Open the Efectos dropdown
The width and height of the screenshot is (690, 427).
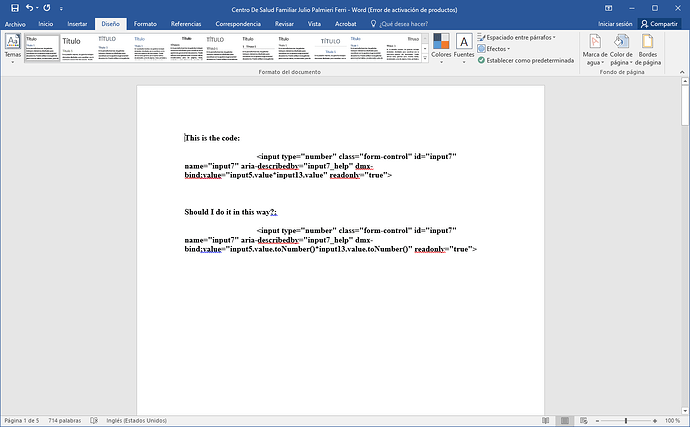pyautogui.click(x=494, y=49)
